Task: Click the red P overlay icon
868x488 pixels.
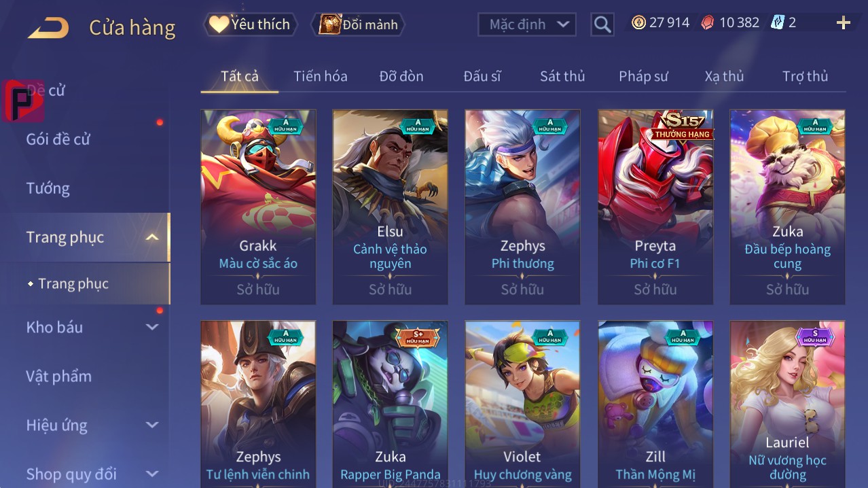Action: 22,101
